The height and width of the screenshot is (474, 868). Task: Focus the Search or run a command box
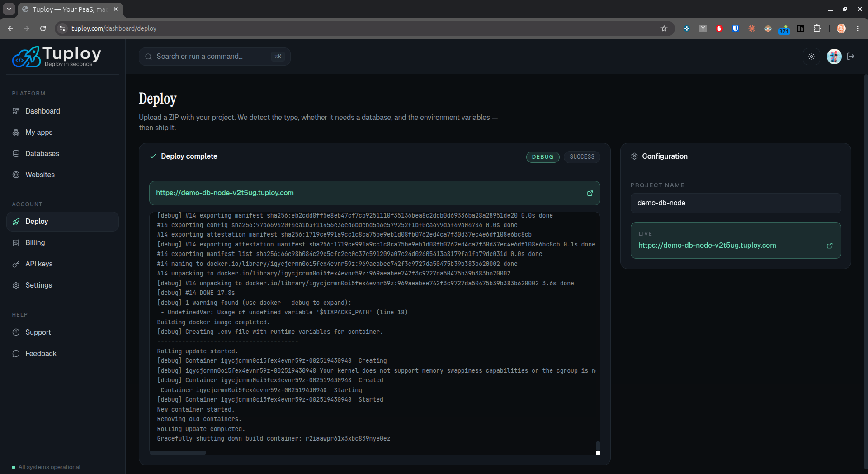coord(214,57)
